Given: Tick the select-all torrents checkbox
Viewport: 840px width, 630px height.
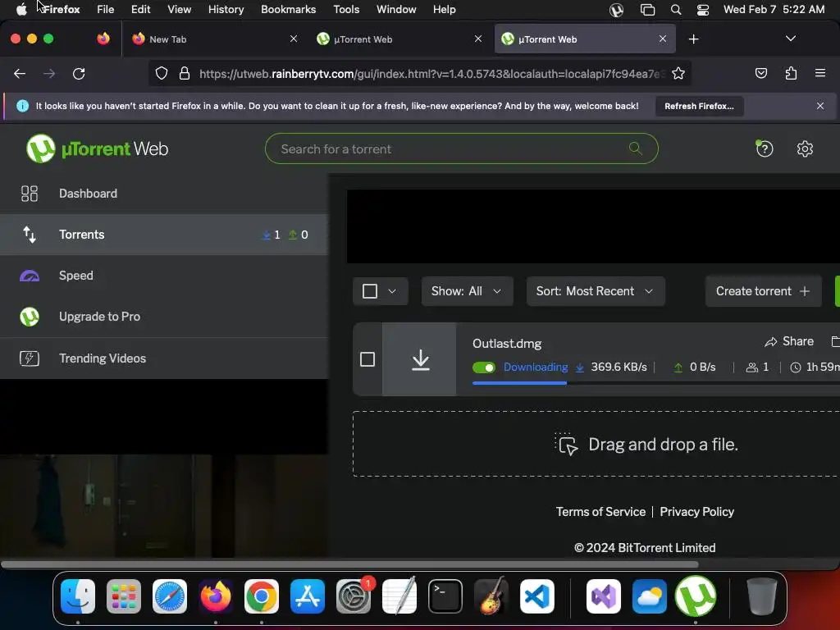Looking at the screenshot, I should (x=370, y=291).
